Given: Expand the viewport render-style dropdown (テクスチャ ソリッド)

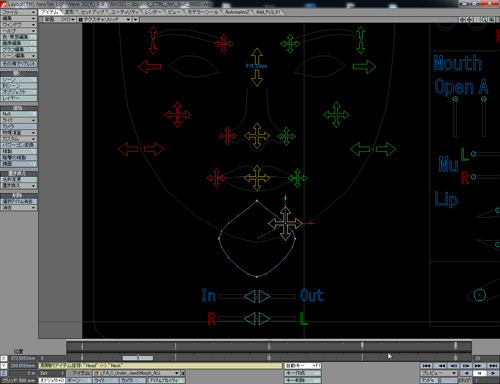Looking at the screenshot, I should click(x=105, y=20).
